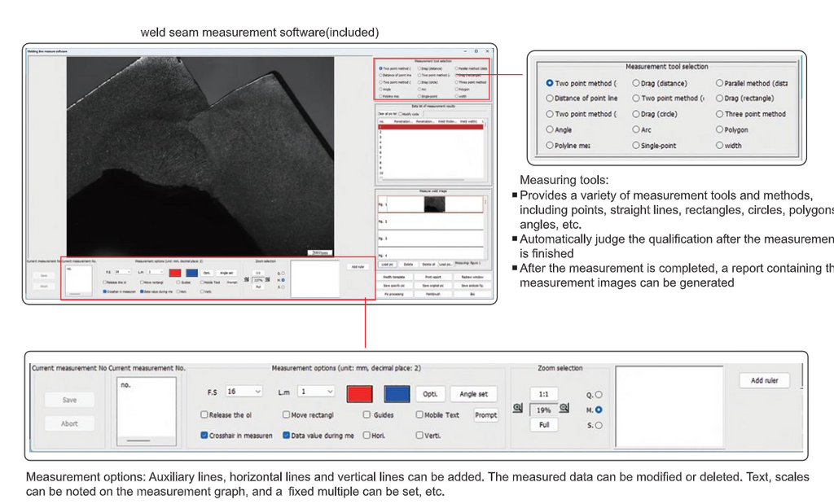Open the F.S dropdown showing 16
Viewport: 834px width, 504px height.
click(244, 392)
